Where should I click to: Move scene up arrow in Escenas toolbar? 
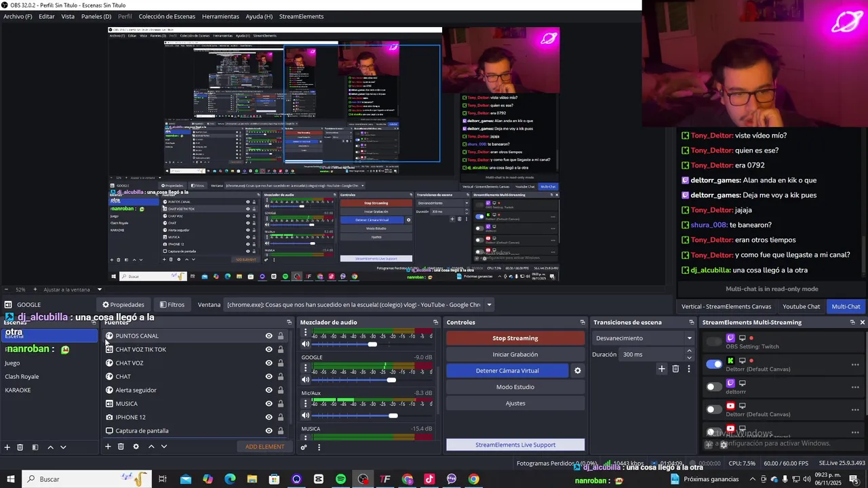[50, 447]
